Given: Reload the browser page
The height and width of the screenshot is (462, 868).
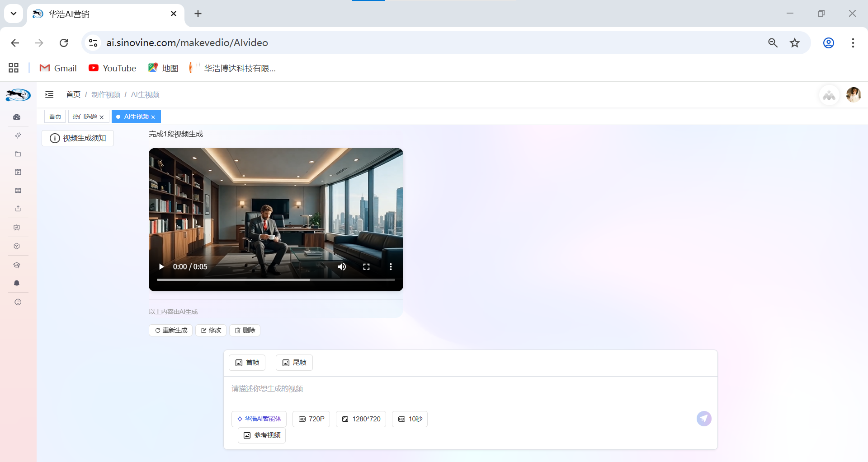Looking at the screenshot, I should (64, 43).
